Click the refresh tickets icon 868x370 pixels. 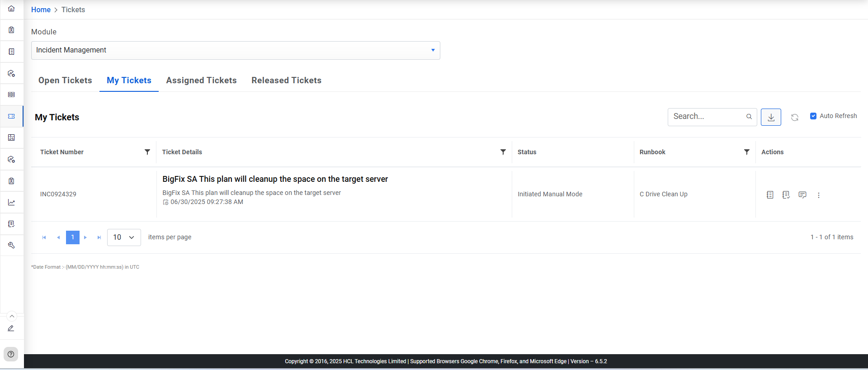point(795,118)
